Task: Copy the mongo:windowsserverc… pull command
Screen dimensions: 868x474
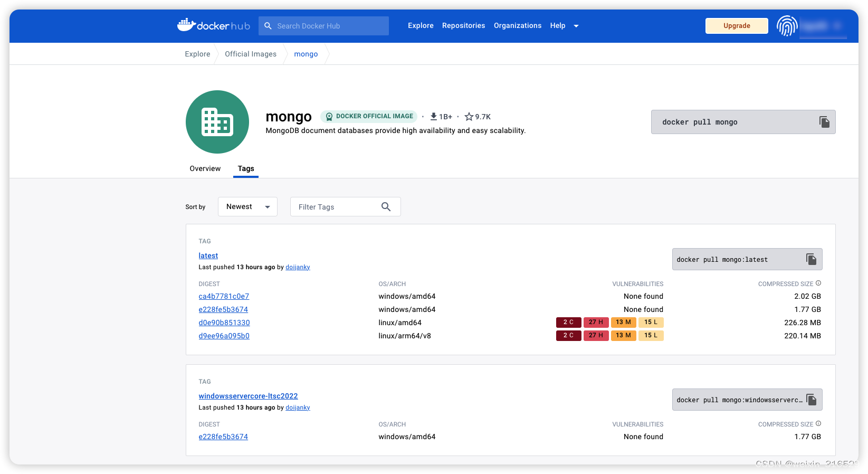Action: (811, 400)
